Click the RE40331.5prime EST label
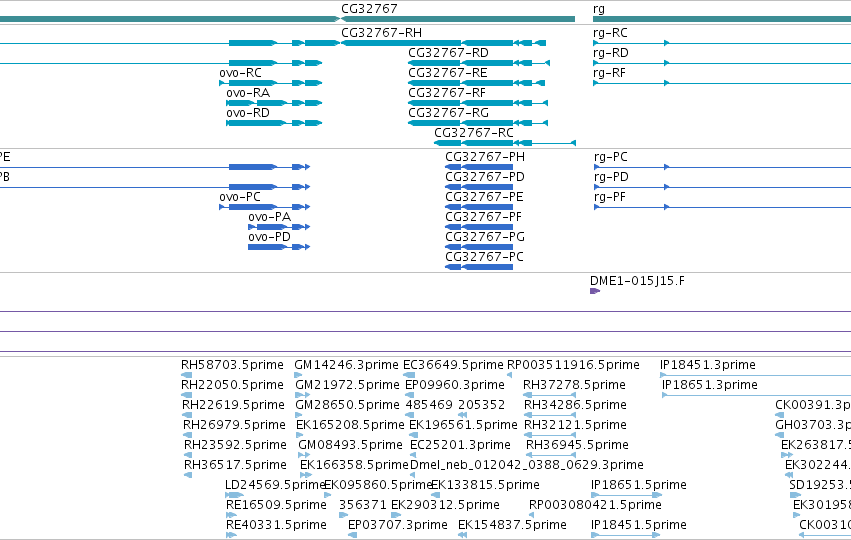Image resolution: width=851 pixels, height=540 pixels. coord(276,525)
